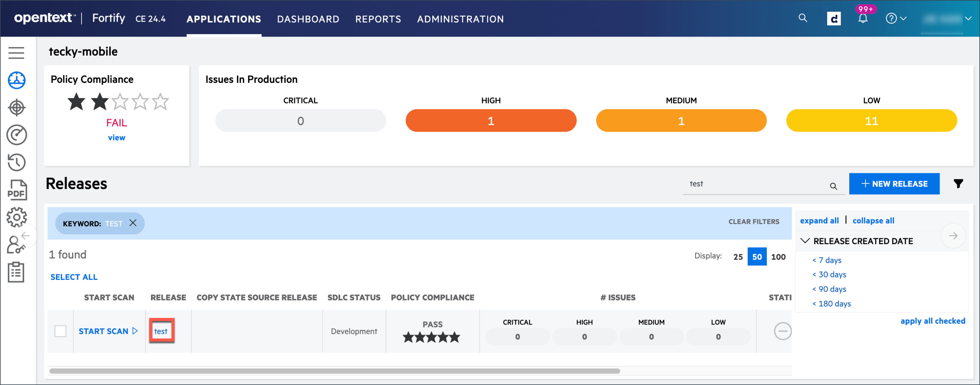
Task: Open the user account dropdown chevron
Action: [x=968, y=18]
